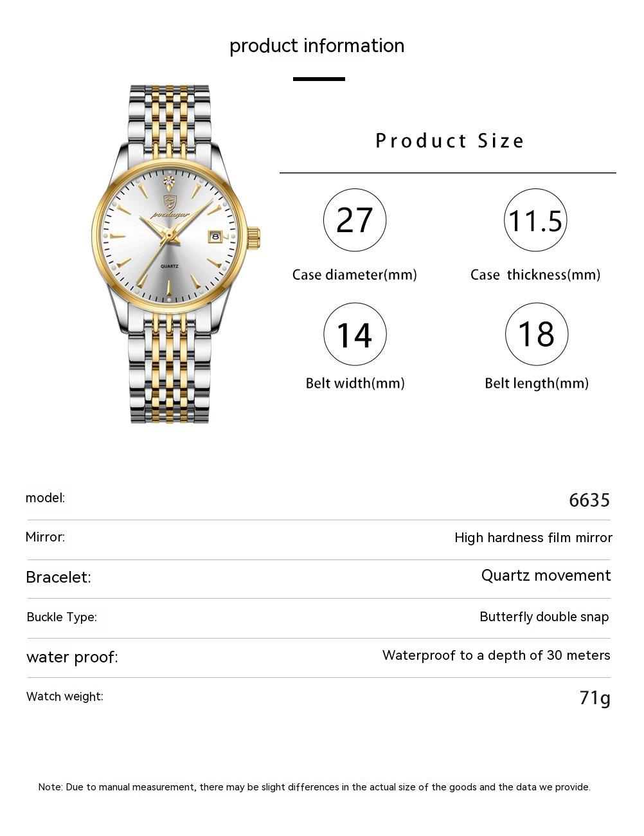This screenshot has height=836, width=644.
Task: Click the 'Product Size' title
Action: tap(449, 141)
